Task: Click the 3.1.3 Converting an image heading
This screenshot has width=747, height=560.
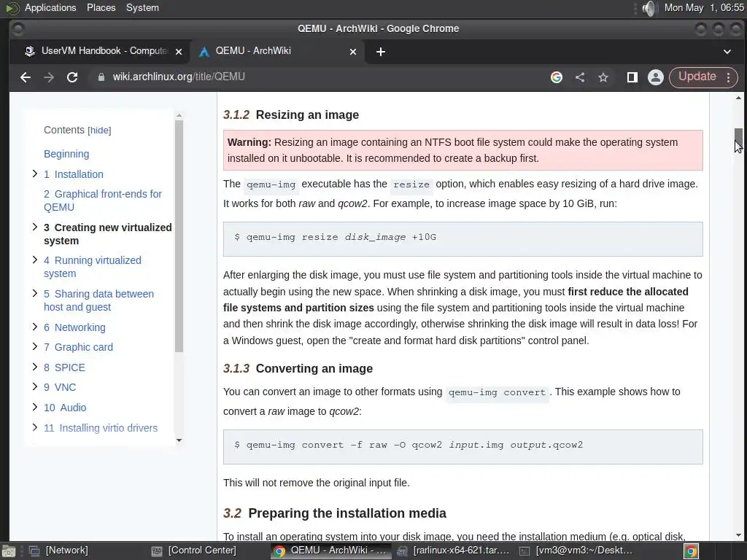Action: click(x=298, y=368)
